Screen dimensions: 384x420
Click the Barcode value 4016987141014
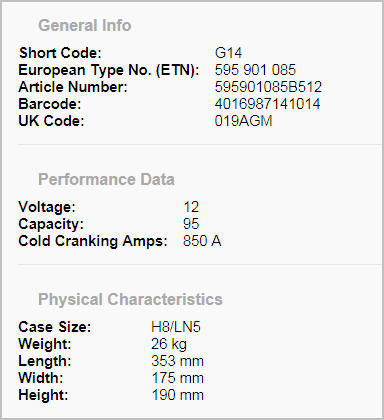tap(268, 104)
